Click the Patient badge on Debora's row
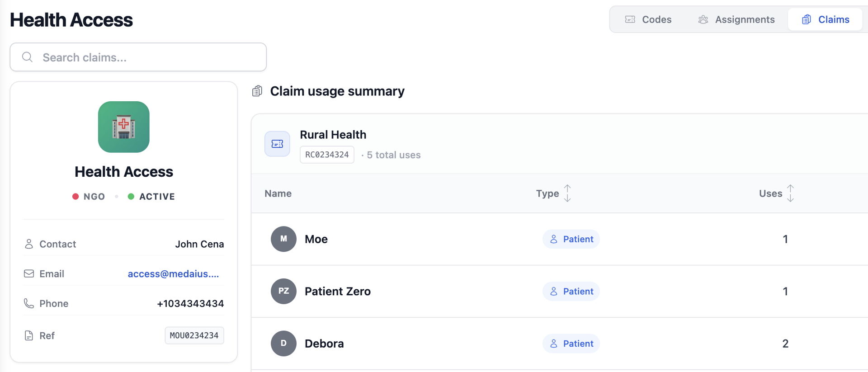The width and height of the screenshot is (868, 372). coord(571,344)
